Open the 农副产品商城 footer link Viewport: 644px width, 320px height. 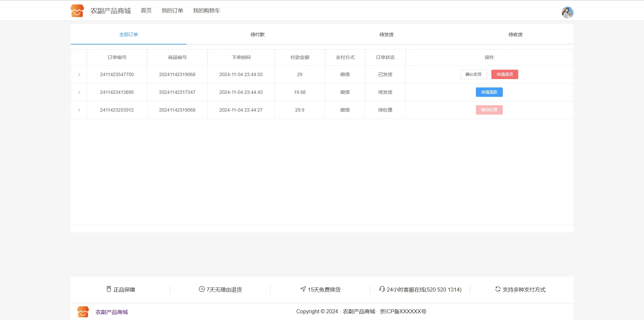coord(112,312)
